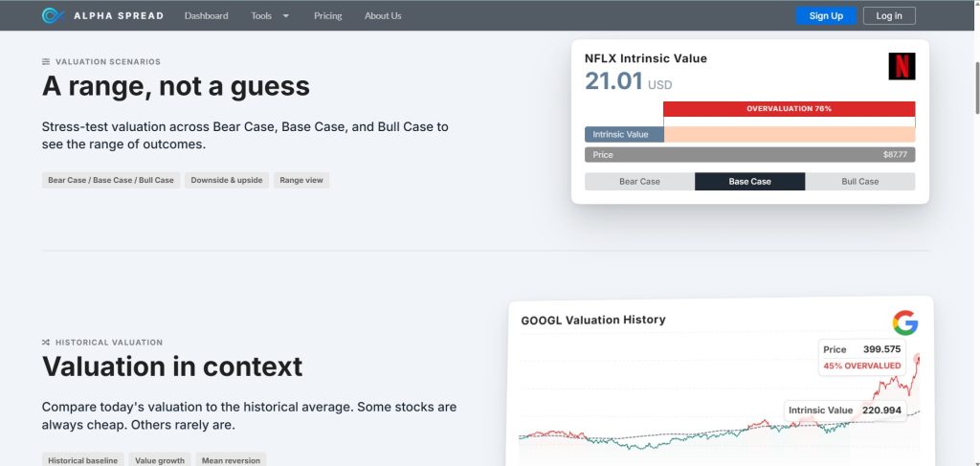Click the Mean reversion tag
Image resolution: width=980 pixels, height=466 pixels.
coord(232,459)
